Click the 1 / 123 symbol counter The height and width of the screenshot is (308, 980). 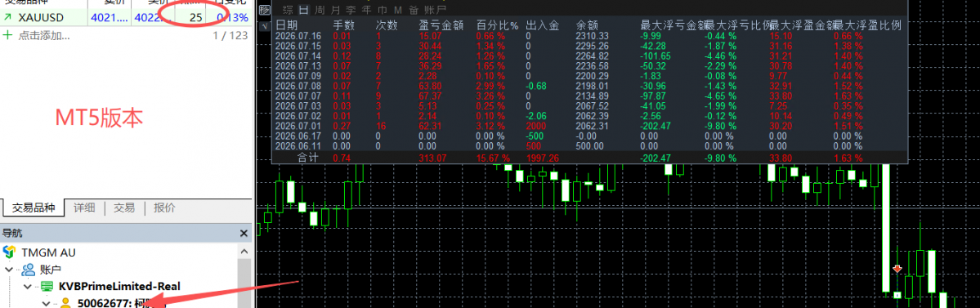tap(230, 36)
